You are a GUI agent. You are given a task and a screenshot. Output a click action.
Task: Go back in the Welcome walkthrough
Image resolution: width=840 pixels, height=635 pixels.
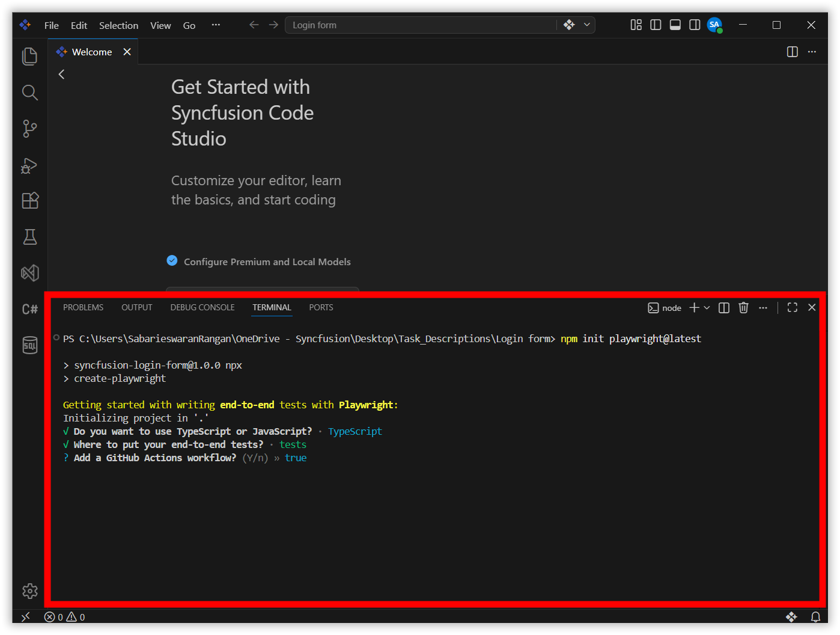(x=61, y=74)
